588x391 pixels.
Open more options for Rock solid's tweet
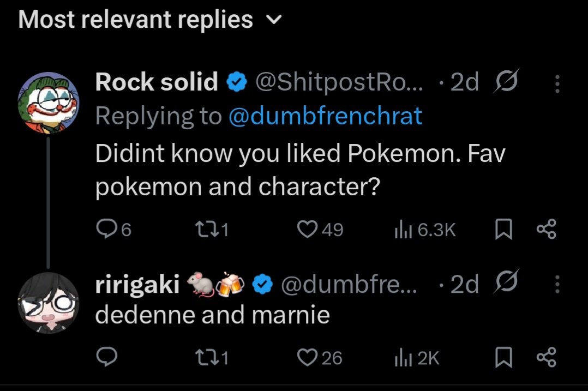[x=557, y=83]
